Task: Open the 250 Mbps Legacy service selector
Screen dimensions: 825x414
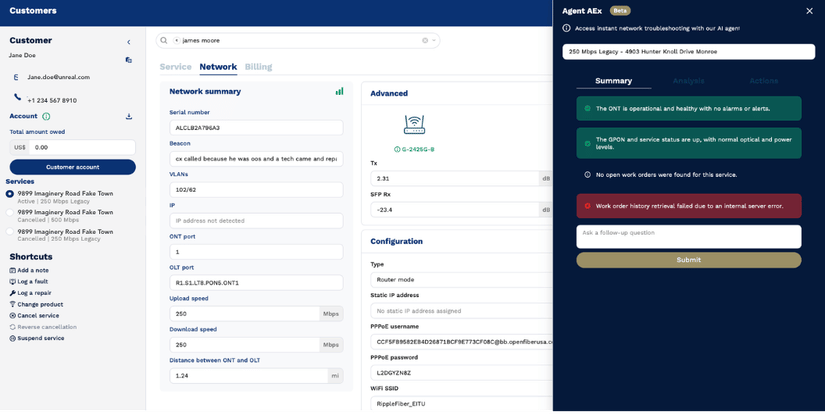Action: [689, 52]
